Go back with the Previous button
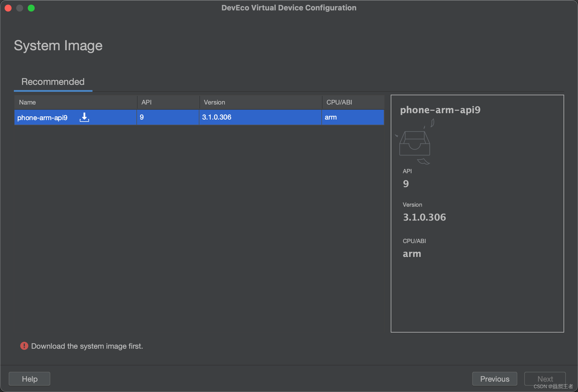Viewport: 578px width, 392px height. 494,379
